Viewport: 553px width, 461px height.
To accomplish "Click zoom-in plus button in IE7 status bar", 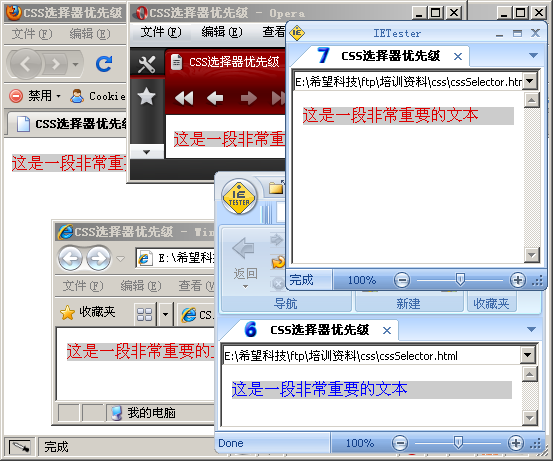I will click(x=517, y=280).
